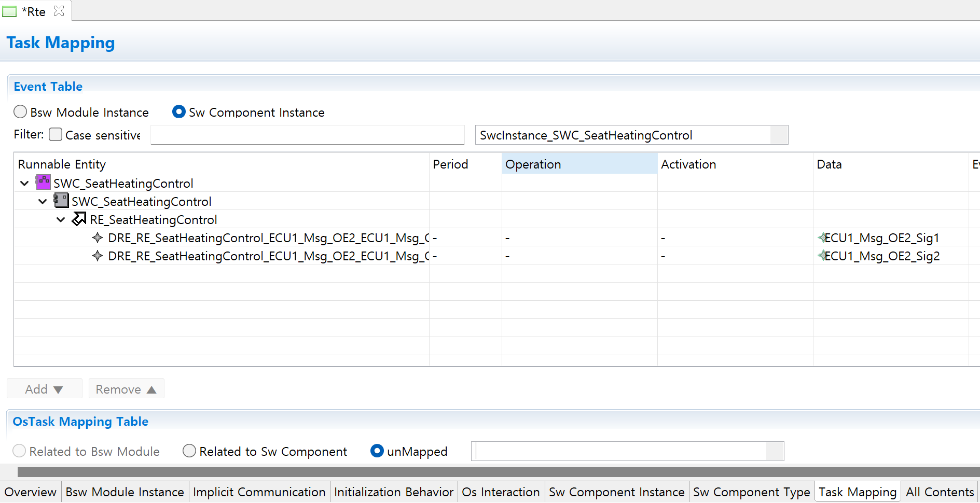Select the unMapped radio button
The height and width of the screenshot is (503, 980).
click(377, 451)
